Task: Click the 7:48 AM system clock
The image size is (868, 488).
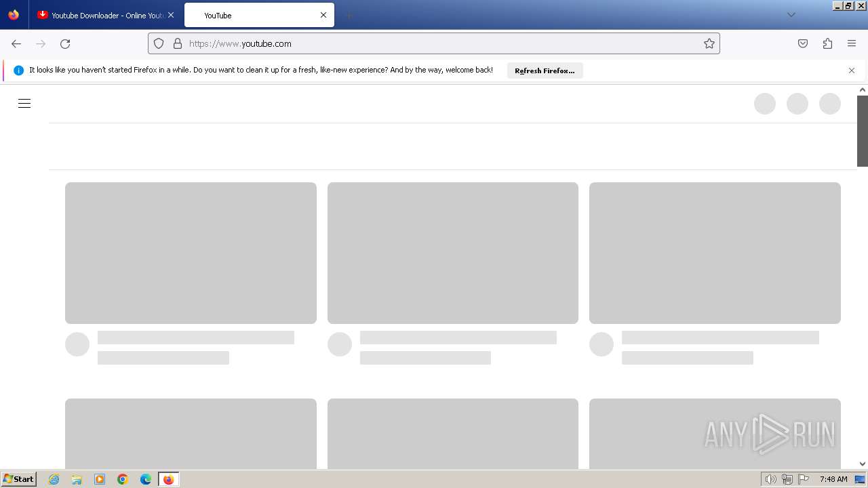Action: click(833, 479)
